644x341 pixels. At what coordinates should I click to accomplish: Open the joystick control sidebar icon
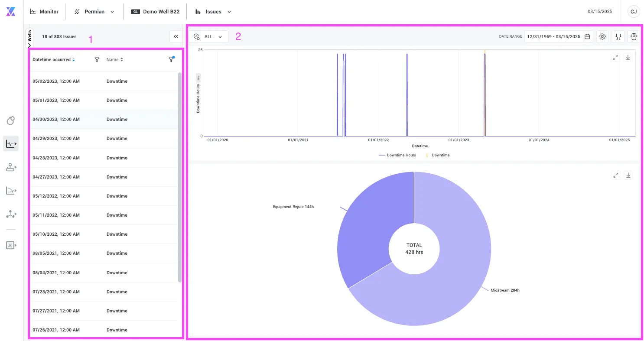point(11,167)
